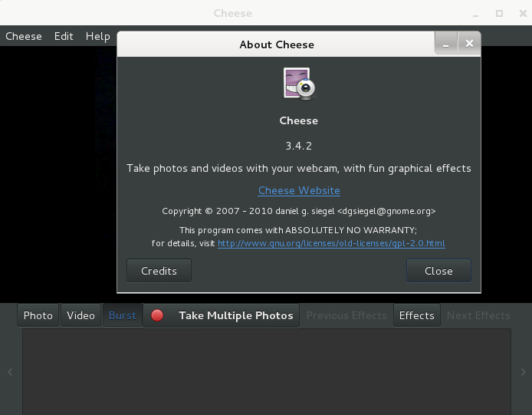
Task: Click the right arrow of thumbnail strip
Action: pyautogui.click(x=523, y=372)
